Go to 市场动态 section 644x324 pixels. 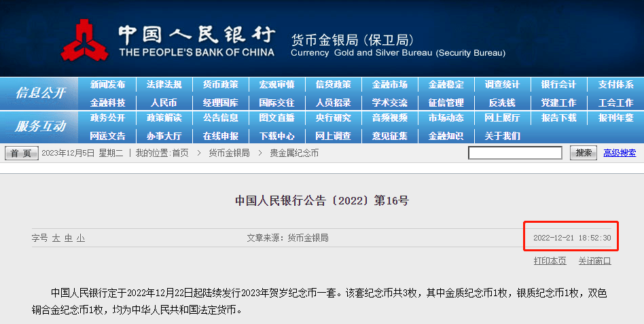click(x=446, y=118)
